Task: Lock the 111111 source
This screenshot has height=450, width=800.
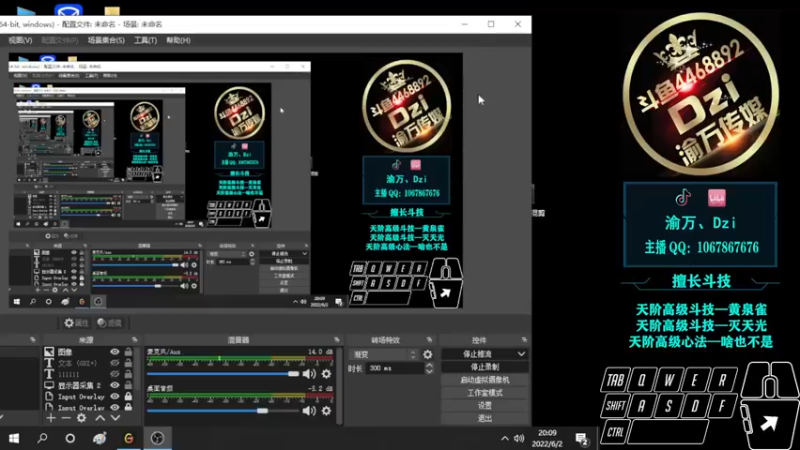Action: 128,374
